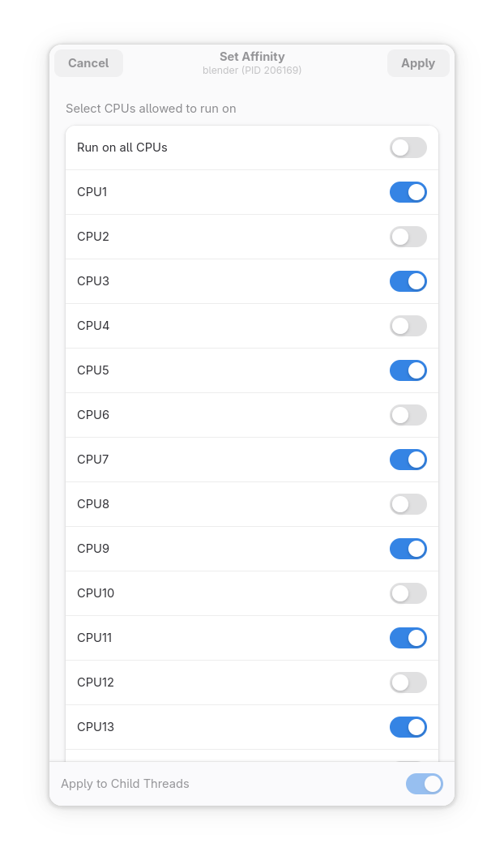504x860 pixels.
Task: Enable CPU6 for this process
Action: (x=408, y=415)
